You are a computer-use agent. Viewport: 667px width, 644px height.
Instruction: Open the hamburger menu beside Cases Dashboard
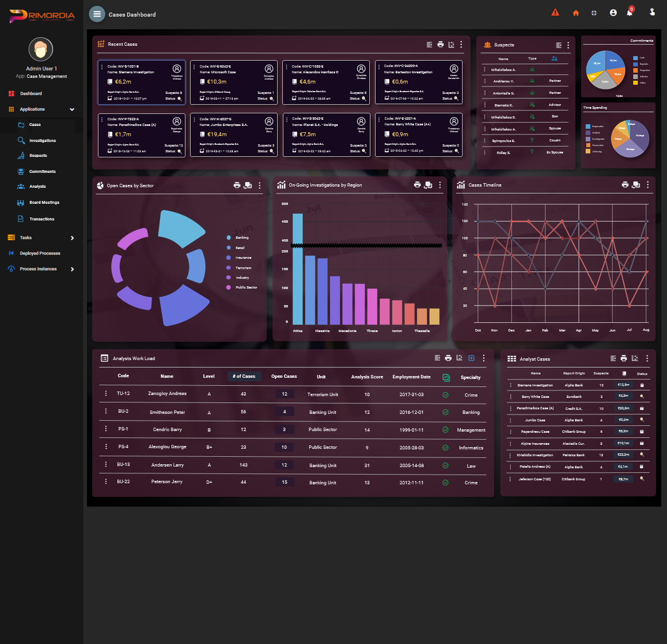coord(97,14)
